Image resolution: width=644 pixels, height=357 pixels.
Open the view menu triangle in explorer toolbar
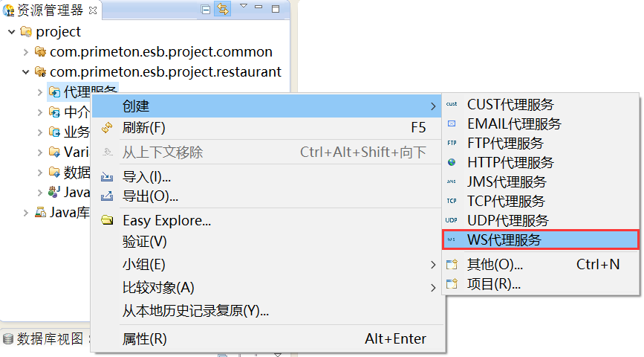[244, 6]
